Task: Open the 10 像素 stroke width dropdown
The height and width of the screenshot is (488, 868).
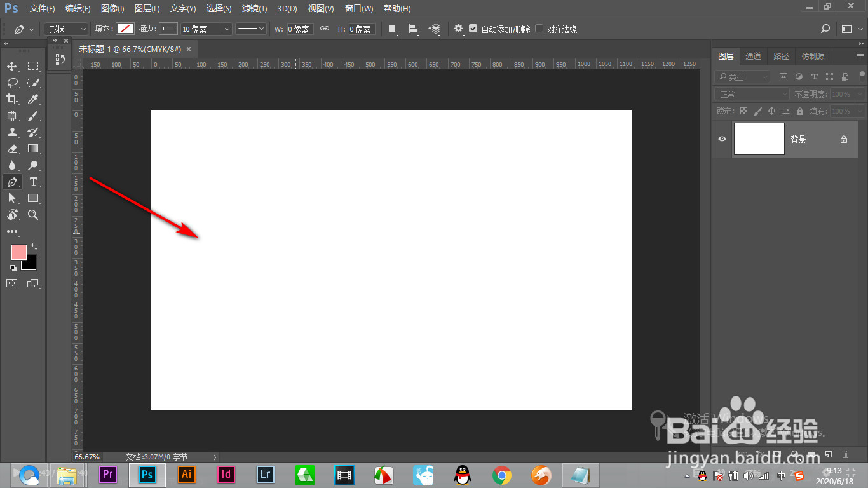Action: tap(207, 29)
